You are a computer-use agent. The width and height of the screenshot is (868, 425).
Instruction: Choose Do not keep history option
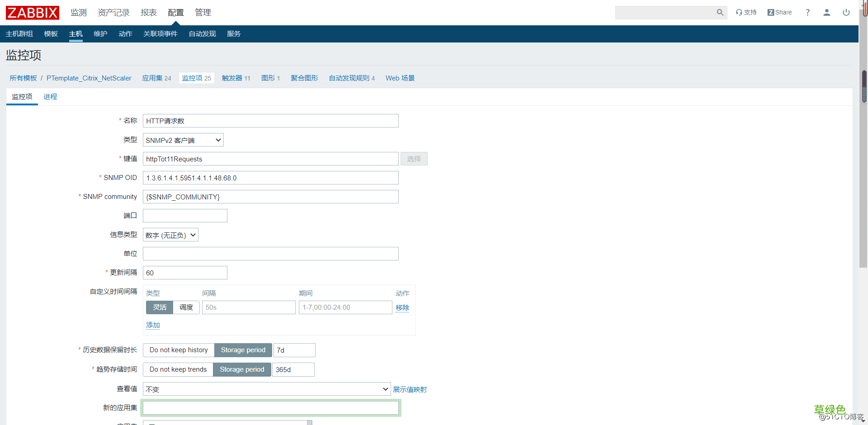pos(179,350)
